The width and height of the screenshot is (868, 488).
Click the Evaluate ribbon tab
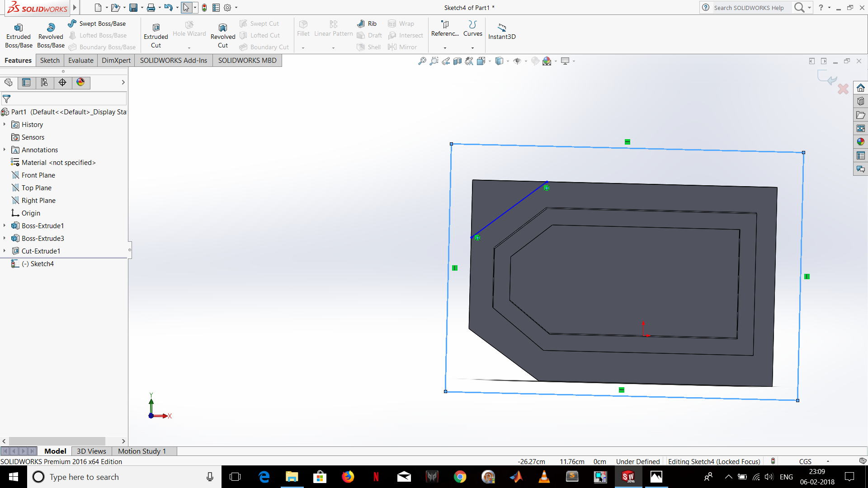81,60
